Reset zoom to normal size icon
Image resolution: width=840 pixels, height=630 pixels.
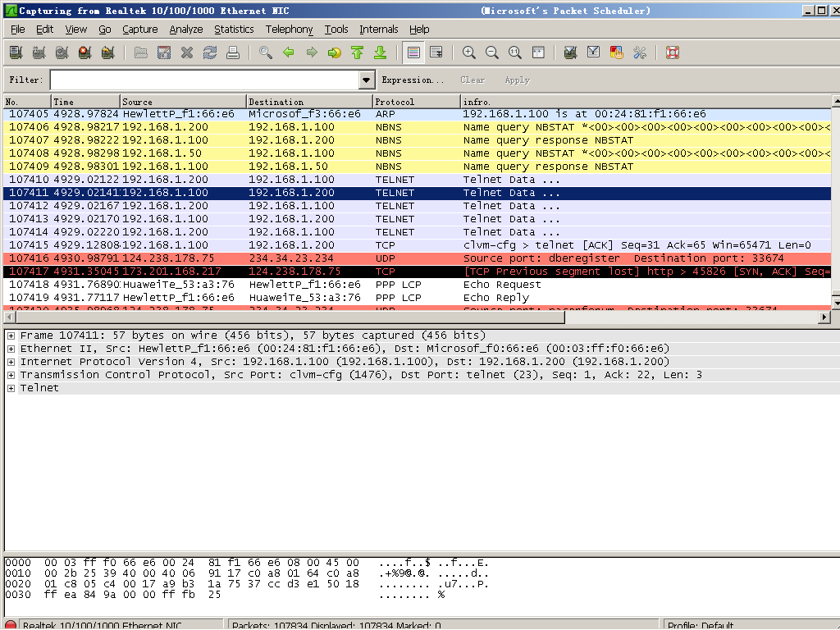[x=515, y=52]
